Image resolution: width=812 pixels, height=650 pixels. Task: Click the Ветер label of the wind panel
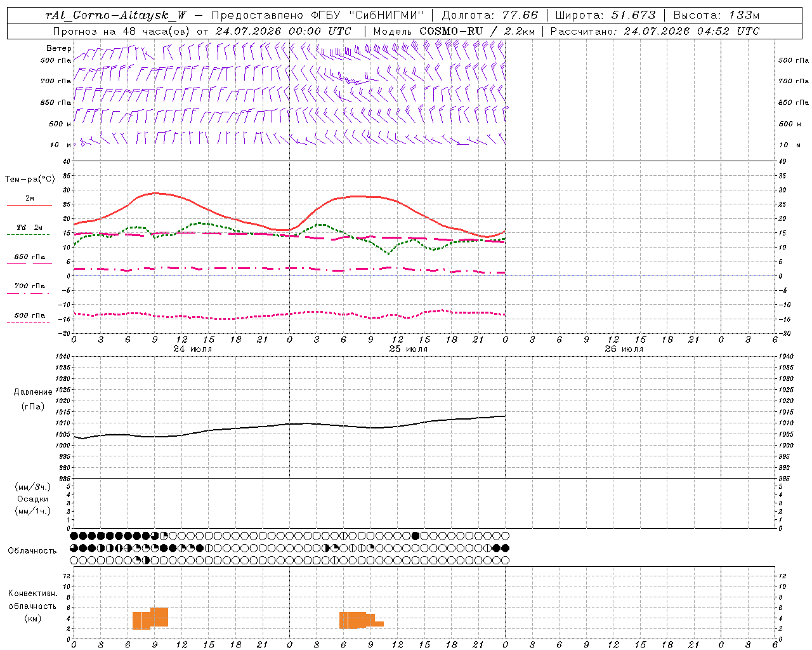(58, 48)
